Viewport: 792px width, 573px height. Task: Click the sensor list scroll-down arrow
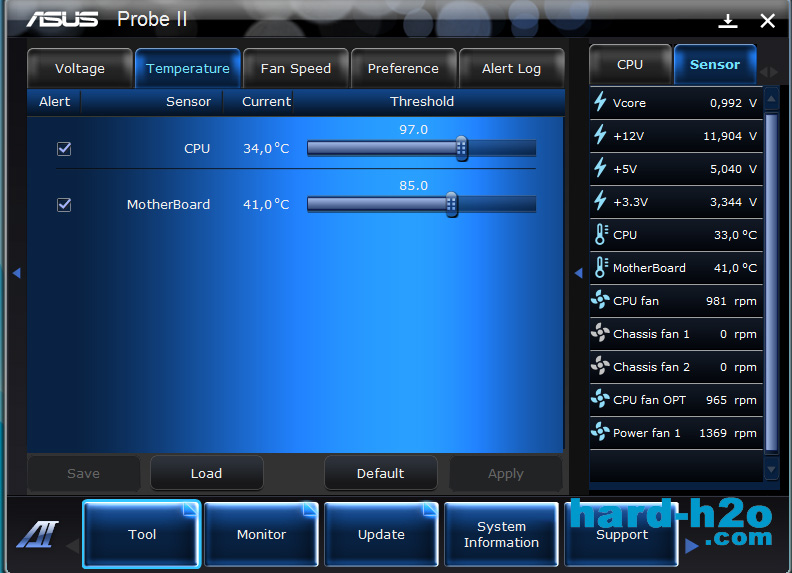771,469
